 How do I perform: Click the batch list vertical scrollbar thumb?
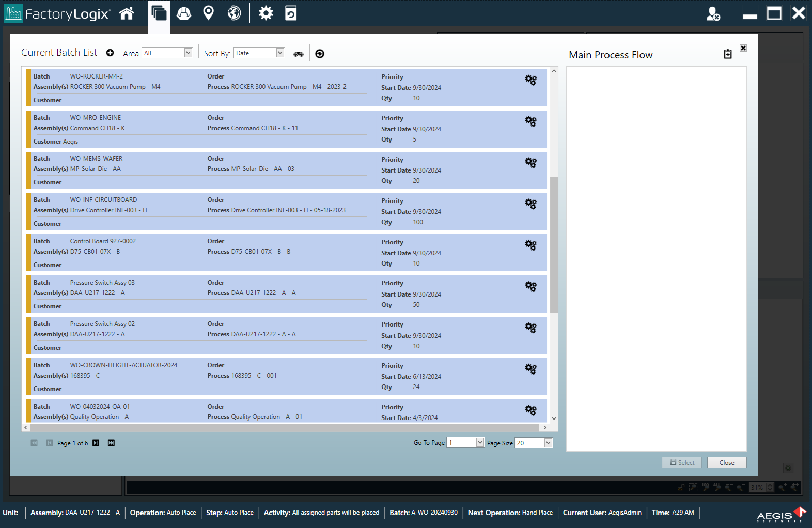554,244
